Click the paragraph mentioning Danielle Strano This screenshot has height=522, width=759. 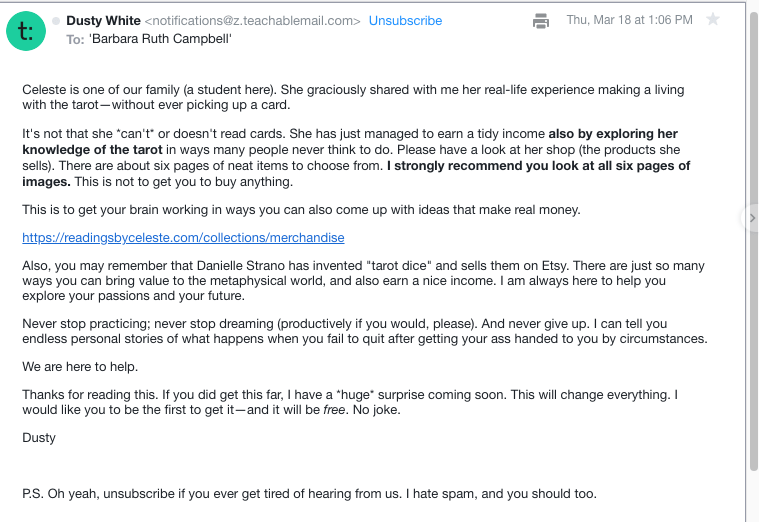coord(363,281)
